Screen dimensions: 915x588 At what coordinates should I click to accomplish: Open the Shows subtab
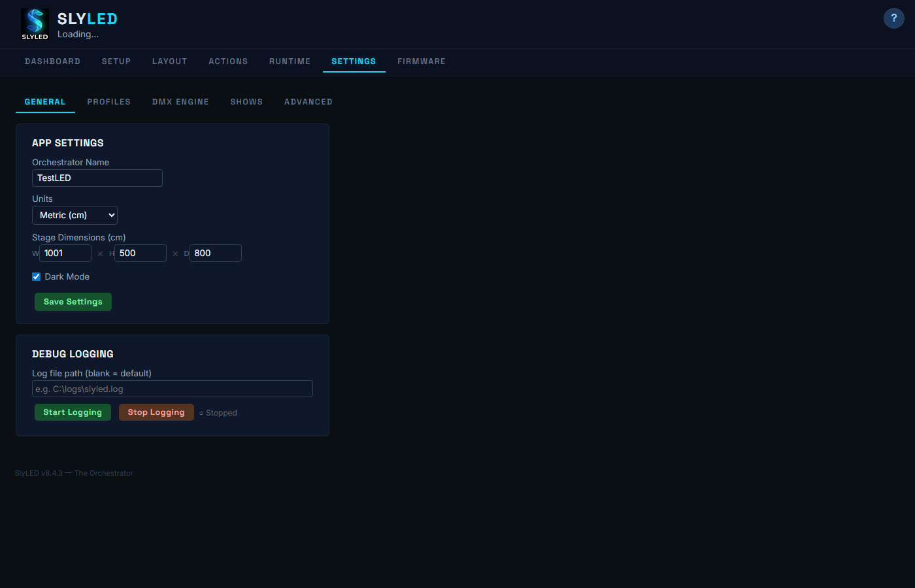[x=246, y=102]
